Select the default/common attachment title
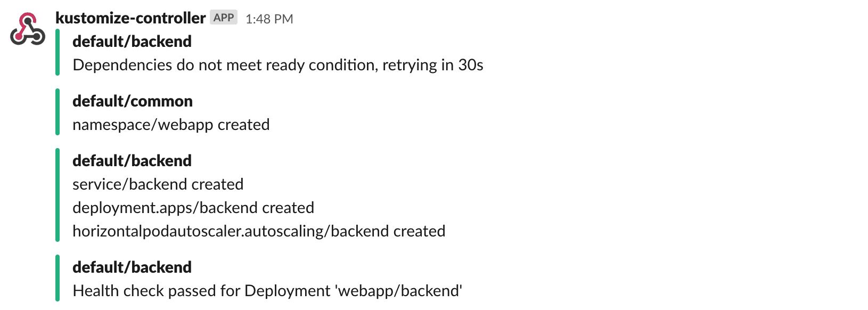Image resolution: width=868 pixels, height=310 pixels. 133,101
